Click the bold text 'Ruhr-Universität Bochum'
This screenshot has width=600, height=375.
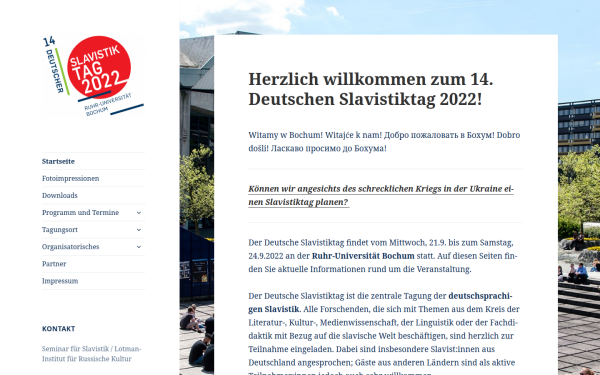pyautogui.click(x=363, y=256)
